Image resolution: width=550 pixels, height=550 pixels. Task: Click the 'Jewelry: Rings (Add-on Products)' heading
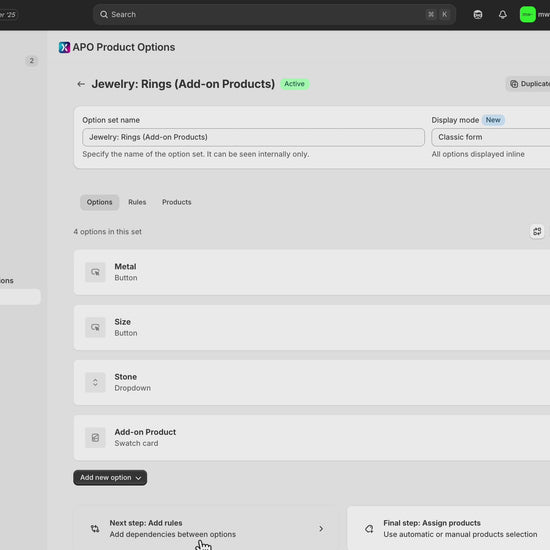click(183, 84)
